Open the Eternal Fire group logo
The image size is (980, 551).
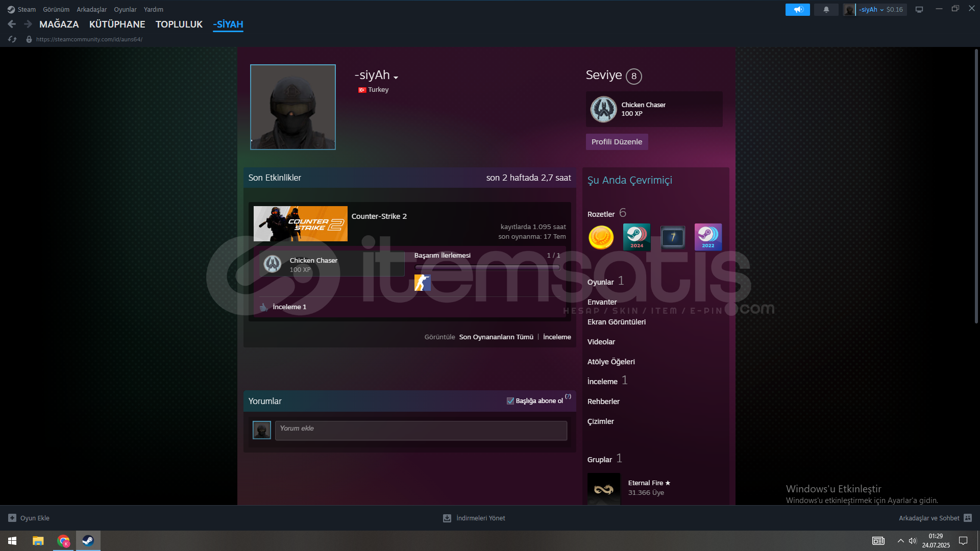pos(604,489)
